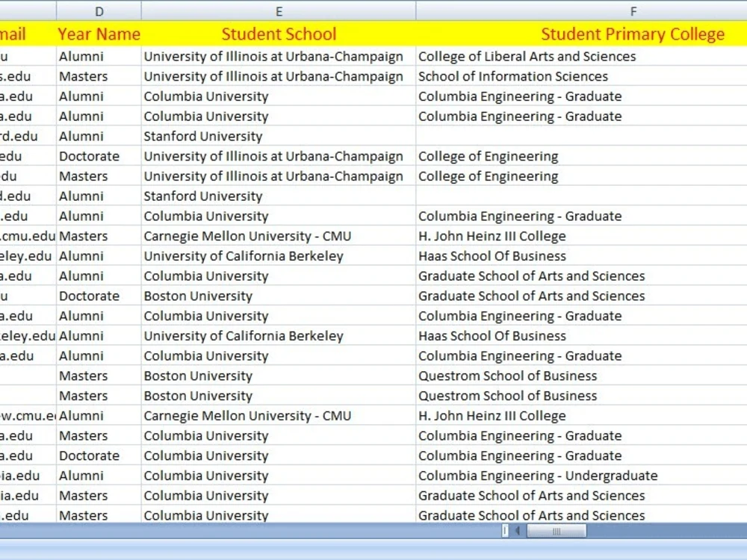Viewport: 747px width, 560px height.
Task: Click 'Stanford University' beside 'rd.edu'
Action: (x=279, y=136)
